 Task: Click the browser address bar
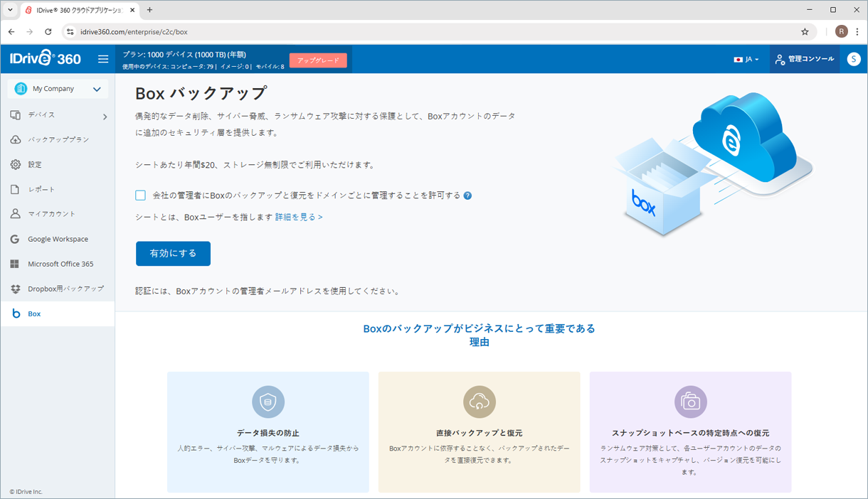[x=427, y=32]
